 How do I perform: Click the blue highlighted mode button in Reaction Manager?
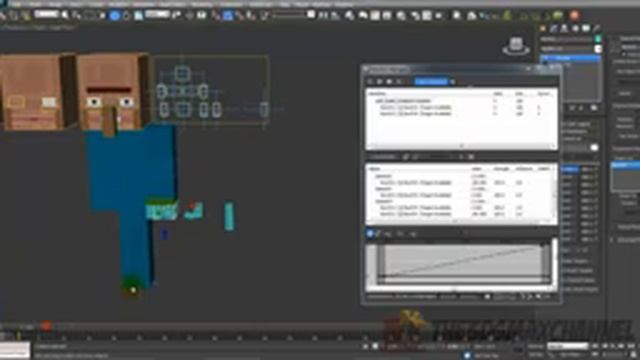[x=431, y=82]
